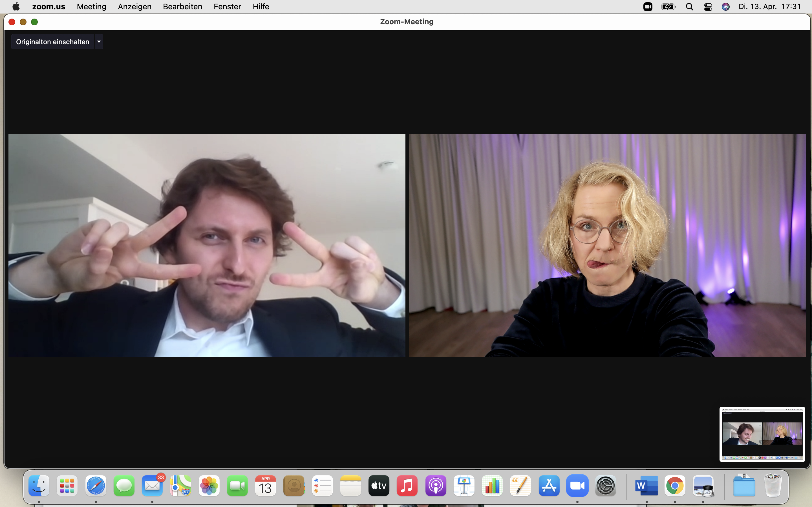The image size is (812, 507).
Task: Open the Anzeigen menu
Action: (134, 7)
